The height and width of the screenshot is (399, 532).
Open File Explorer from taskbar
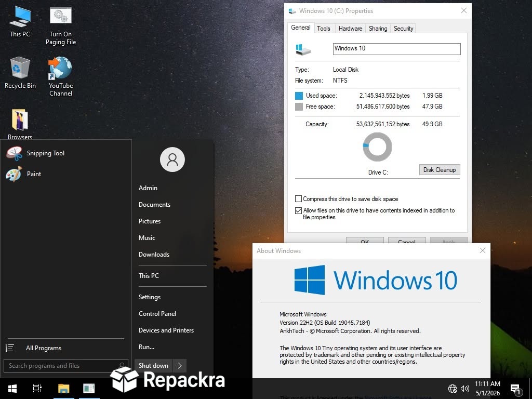63,388
